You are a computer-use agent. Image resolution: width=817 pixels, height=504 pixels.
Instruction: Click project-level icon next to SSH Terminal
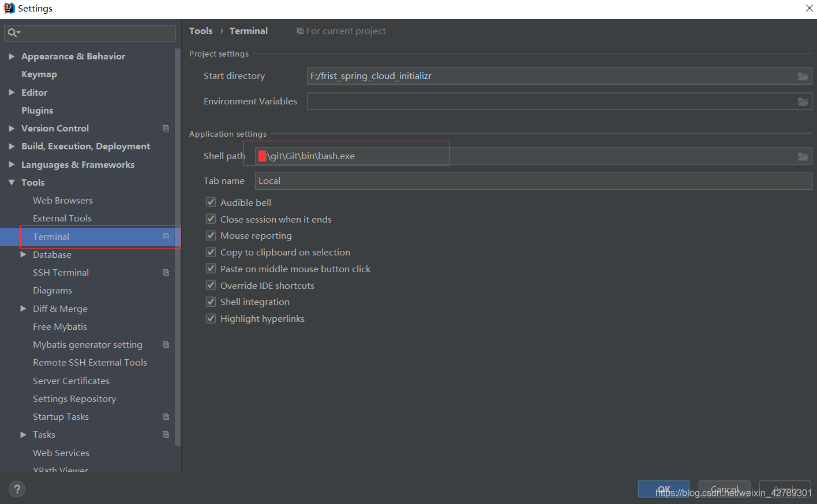click(166, 273)
